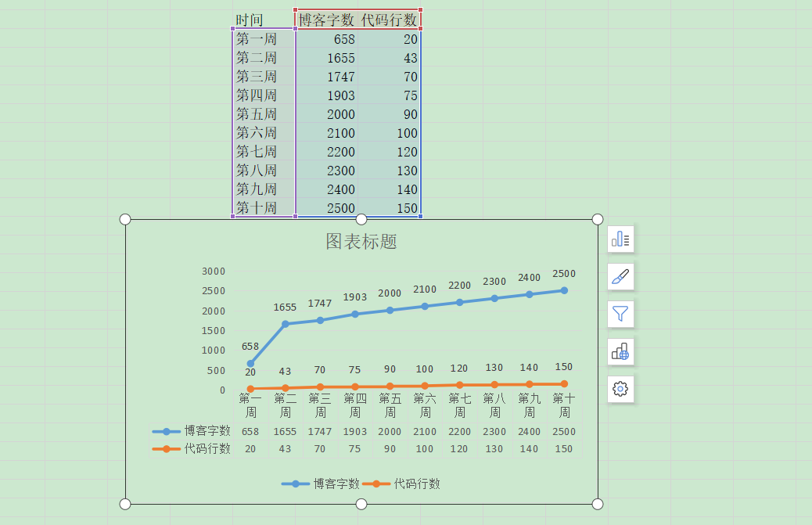Click blue line end point labeled 2500
This screenshot has width=812, height=525.
(x=565, y=290)
